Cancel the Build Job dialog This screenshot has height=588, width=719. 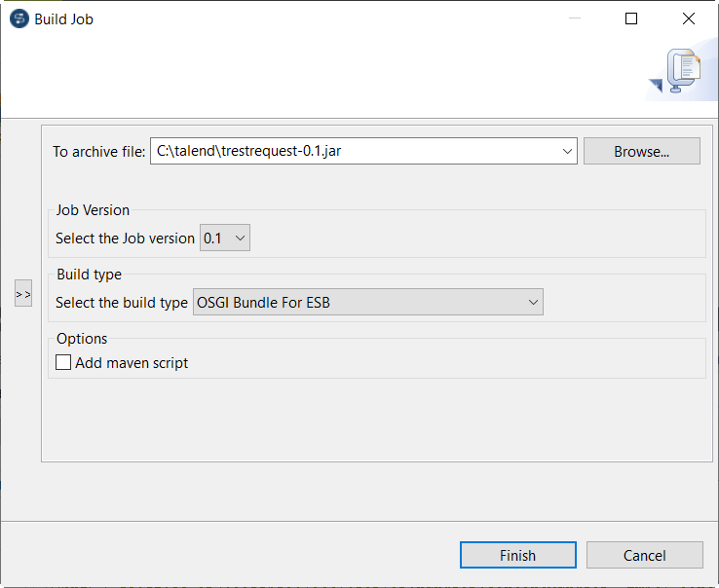[644, 555]
